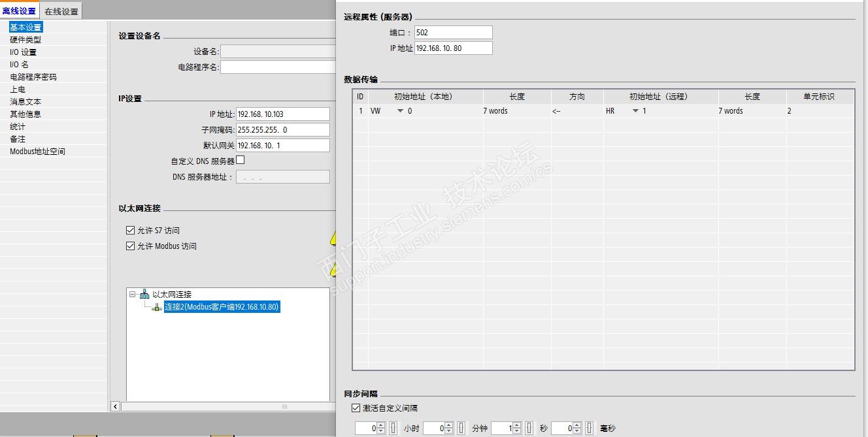The height and width of the screenshot is (437, 868).
Task: Click the local length cell 7 words
Action: tap(517, 111)
